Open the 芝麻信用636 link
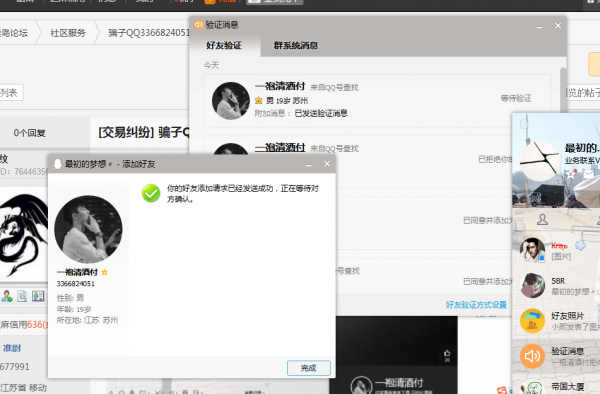Screen dimensions: 600x394 point(24,325)
